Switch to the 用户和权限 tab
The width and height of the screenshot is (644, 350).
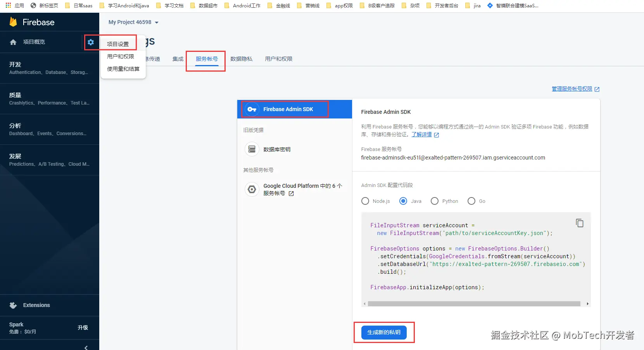click(279, 59)
